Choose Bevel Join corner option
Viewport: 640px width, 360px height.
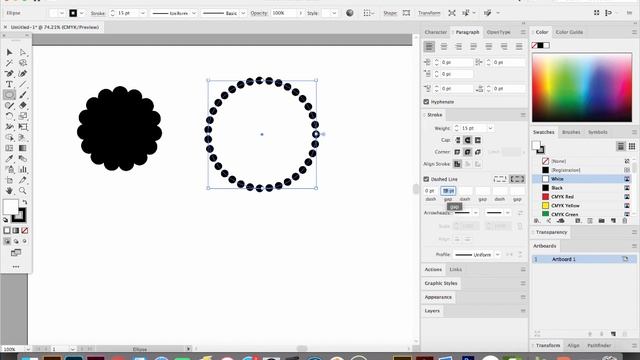478,152
